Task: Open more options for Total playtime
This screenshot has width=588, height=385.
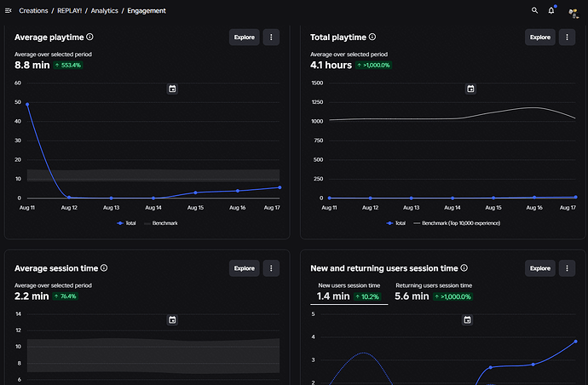Action: [x=567, y=37]
